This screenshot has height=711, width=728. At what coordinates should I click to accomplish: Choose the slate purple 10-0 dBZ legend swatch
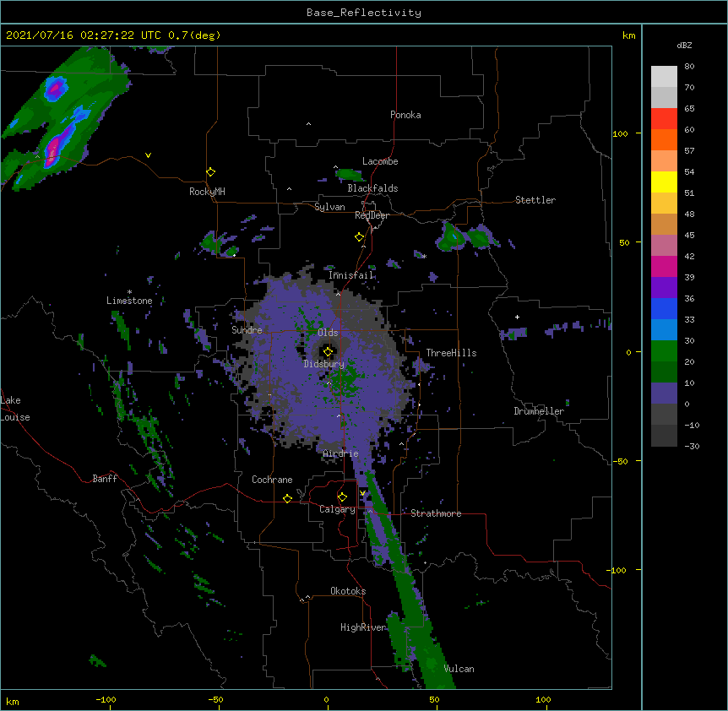[664, 393]
